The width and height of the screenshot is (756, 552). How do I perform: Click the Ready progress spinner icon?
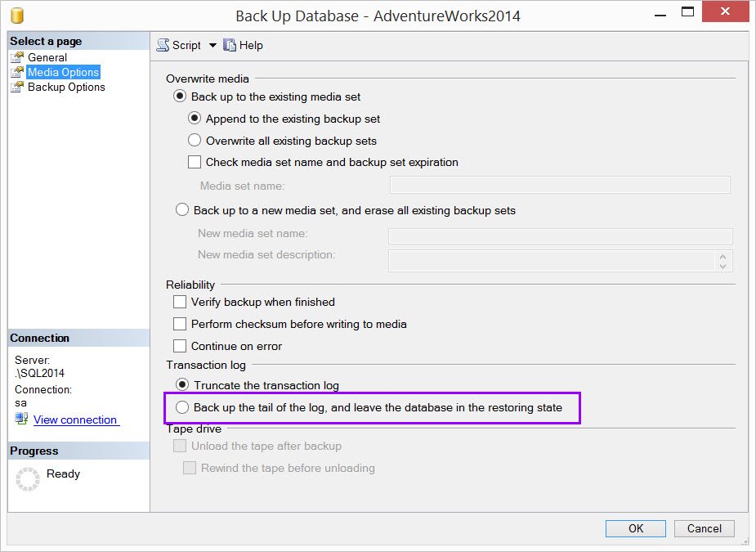(28, 478)
